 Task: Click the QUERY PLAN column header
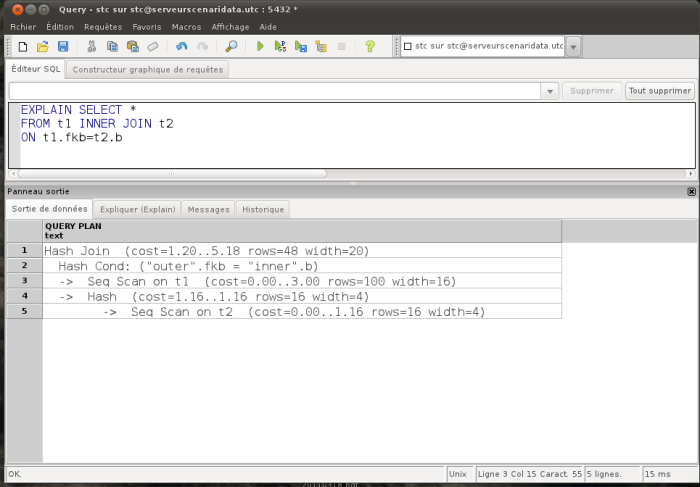(x=302, y=231)
